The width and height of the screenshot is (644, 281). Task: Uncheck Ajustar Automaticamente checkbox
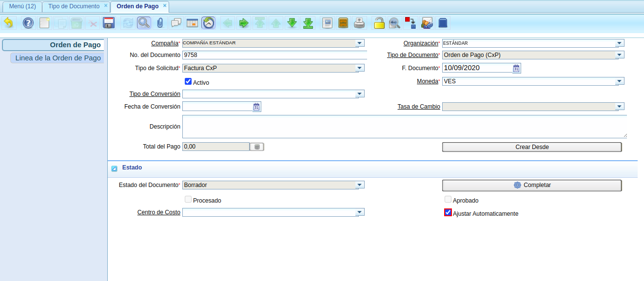tap(448, 213)
